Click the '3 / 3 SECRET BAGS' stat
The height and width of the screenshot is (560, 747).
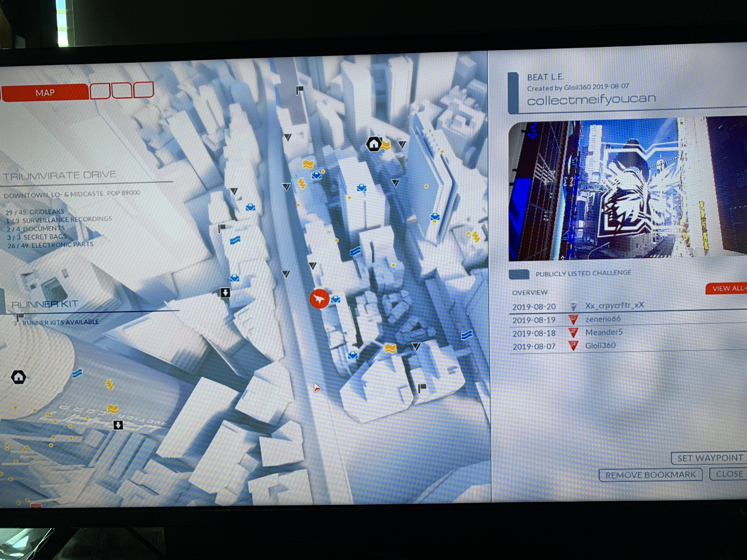tap(37, 237)
